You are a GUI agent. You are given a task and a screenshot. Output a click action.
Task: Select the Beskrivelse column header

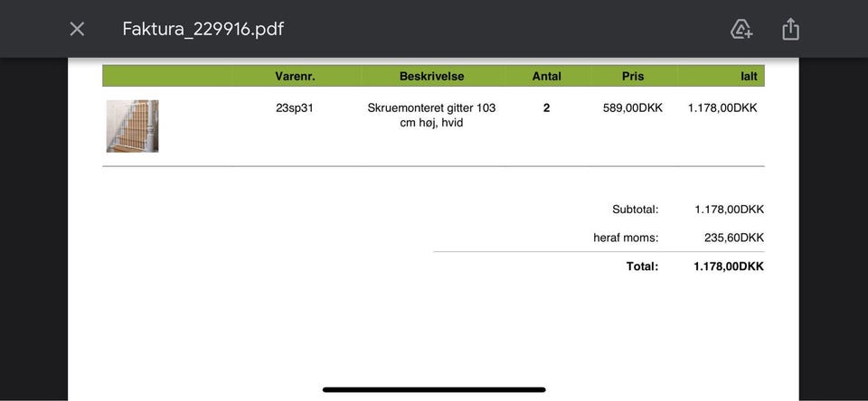click(x=431, y=76)
